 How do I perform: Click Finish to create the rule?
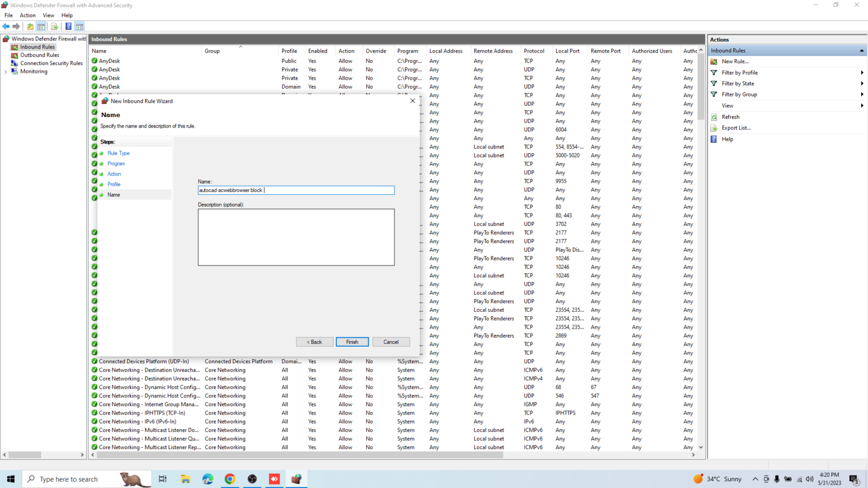[x=352, y=342]
